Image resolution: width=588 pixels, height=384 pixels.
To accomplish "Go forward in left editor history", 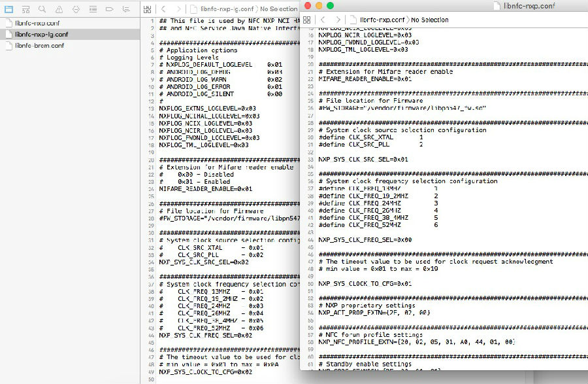I will (x=178, y=9).
